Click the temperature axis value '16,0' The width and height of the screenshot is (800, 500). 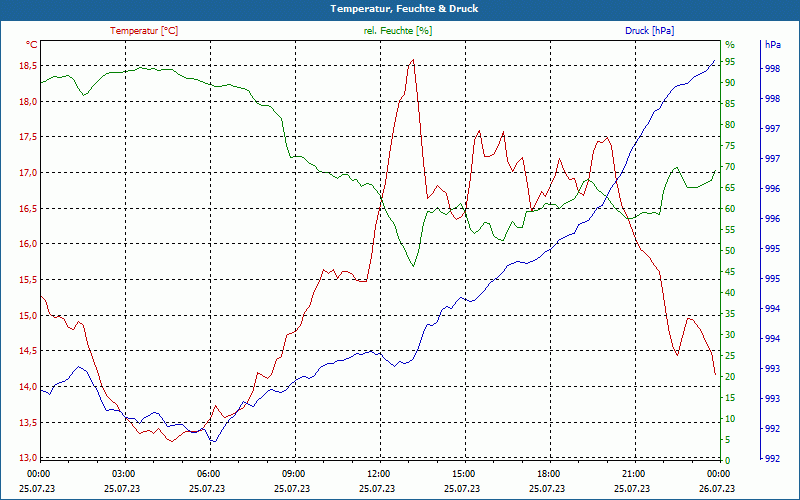pos(29,244)
